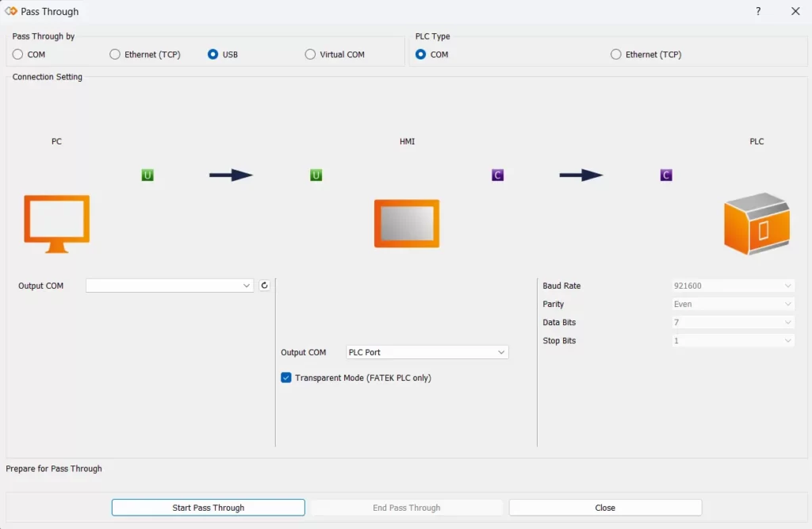
Task: Uncheck Transparent Mode (FATEK PLC only)
Action: coord(286,378)
